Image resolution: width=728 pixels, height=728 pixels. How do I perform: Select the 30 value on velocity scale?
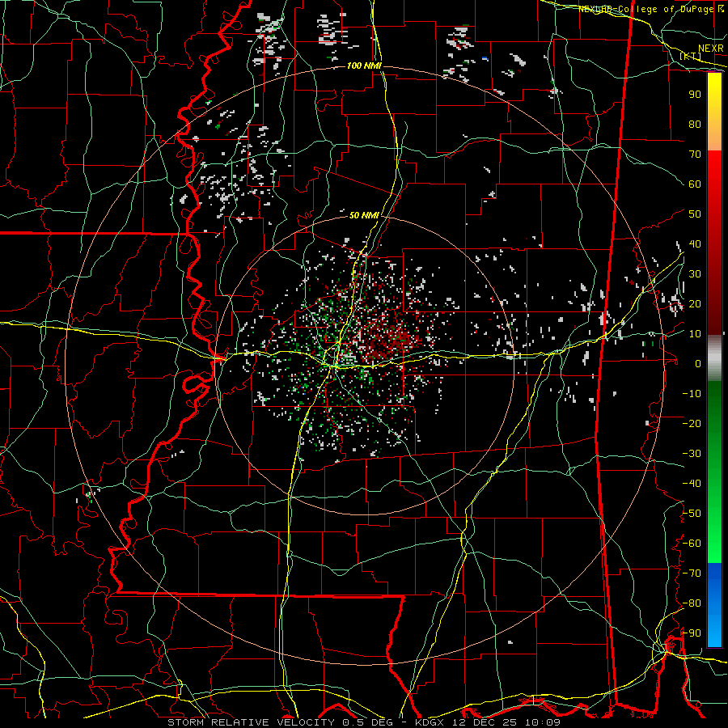pos(695,274)
